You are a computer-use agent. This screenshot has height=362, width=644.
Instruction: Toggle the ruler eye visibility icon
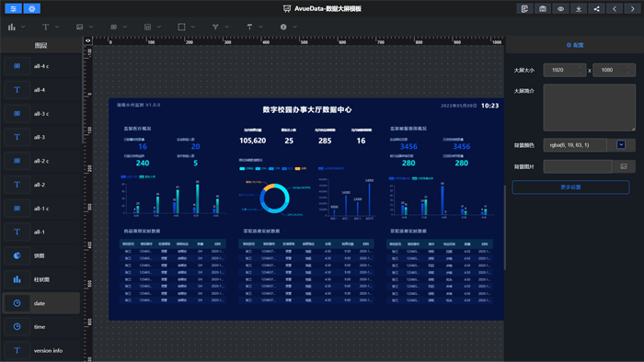[x=87, y=40]
